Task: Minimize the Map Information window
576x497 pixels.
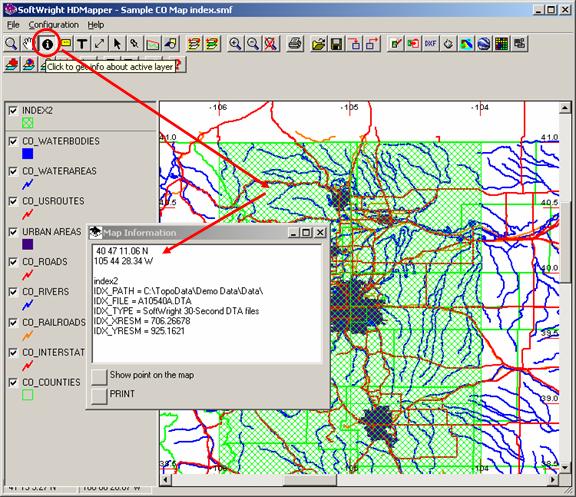Action: pyautogui.click(x=293, y=233)
